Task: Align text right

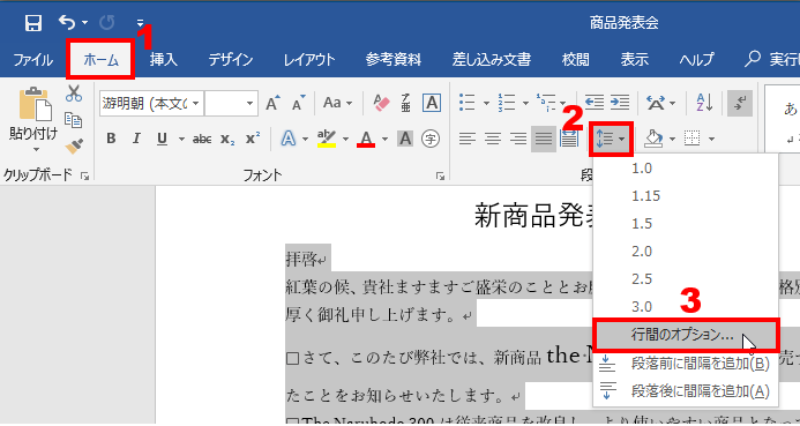Action: [x=518, y=138]
